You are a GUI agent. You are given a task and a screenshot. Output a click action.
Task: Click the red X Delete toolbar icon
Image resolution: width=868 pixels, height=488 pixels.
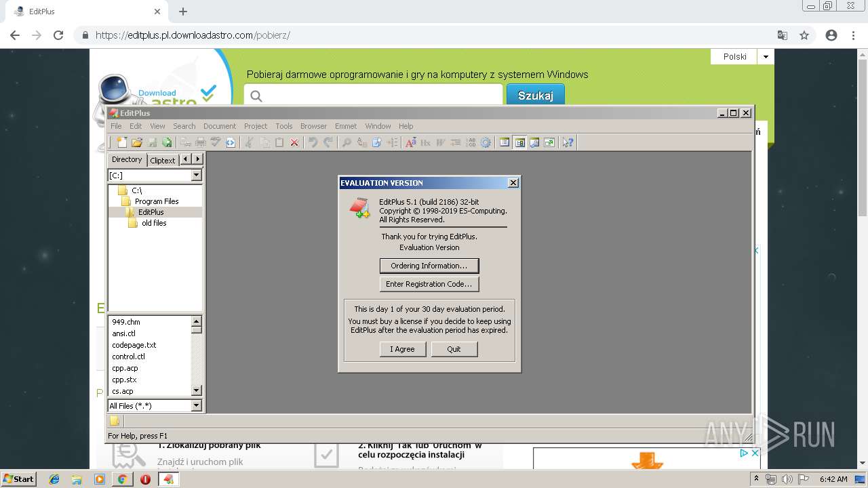[294, 142]
